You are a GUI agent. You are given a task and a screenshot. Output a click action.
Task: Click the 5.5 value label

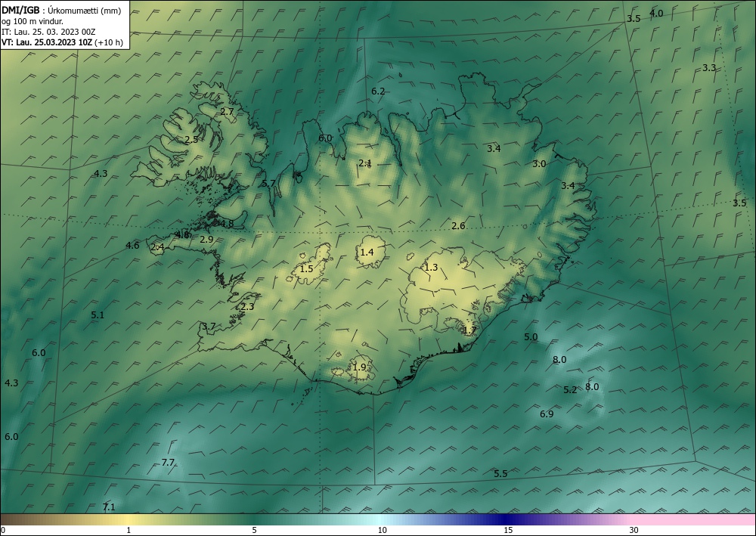(x=500, y=474)
